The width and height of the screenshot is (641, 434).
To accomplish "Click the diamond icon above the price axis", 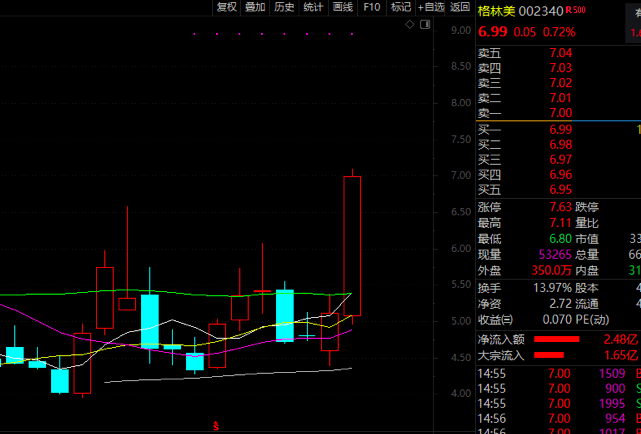I will (x=410, y=27).
